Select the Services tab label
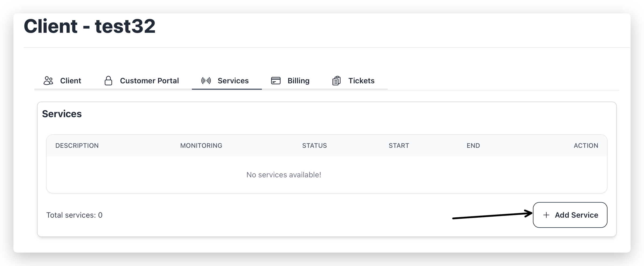The width and height of the screenshot is (644, 266). [233, 81]
